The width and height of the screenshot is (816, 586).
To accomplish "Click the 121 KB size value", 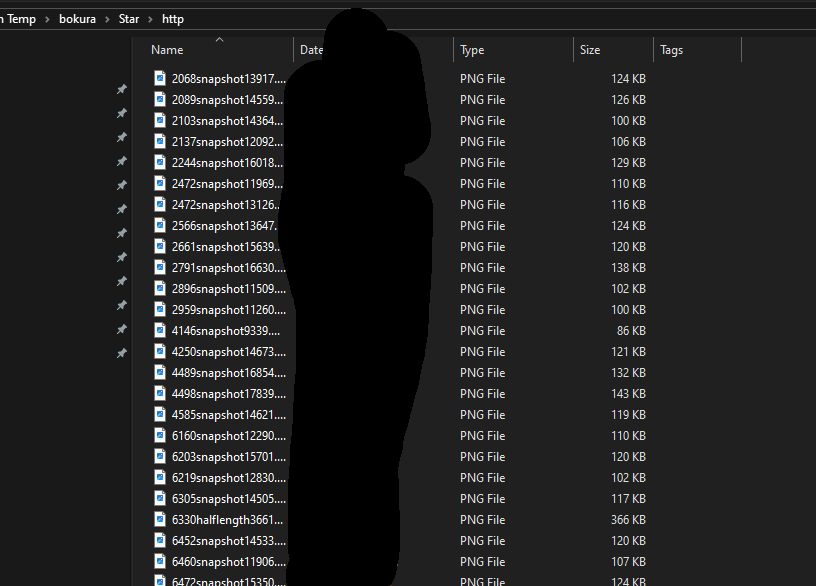I will tap(628, 352).
